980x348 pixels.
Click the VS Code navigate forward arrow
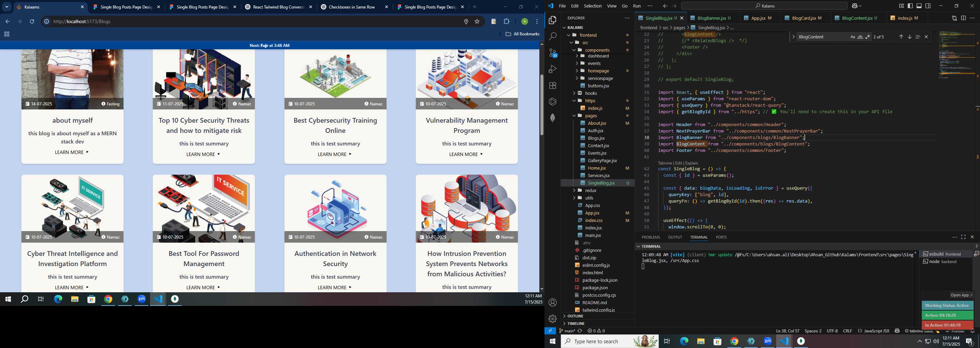point(674,6)
